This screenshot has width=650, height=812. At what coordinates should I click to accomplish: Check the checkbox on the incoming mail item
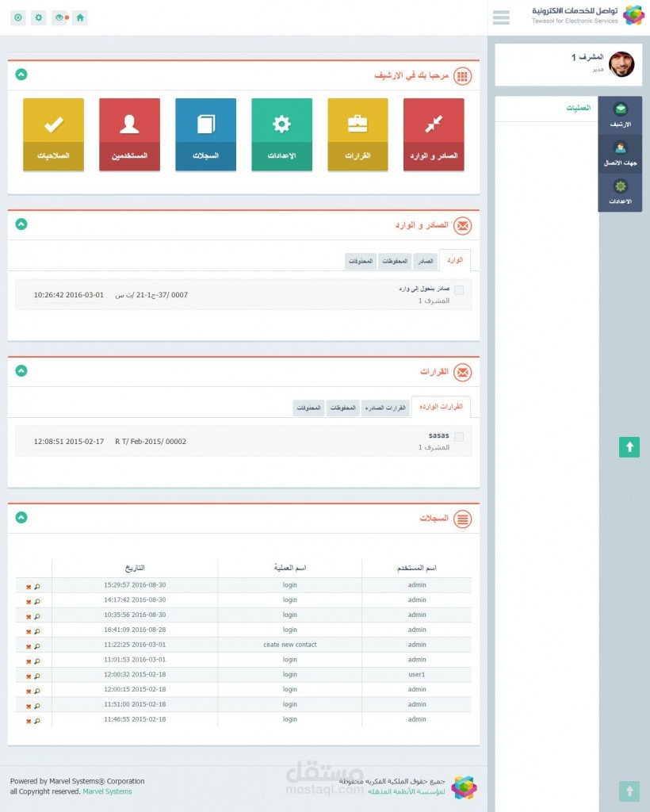(x=458, y=289)
